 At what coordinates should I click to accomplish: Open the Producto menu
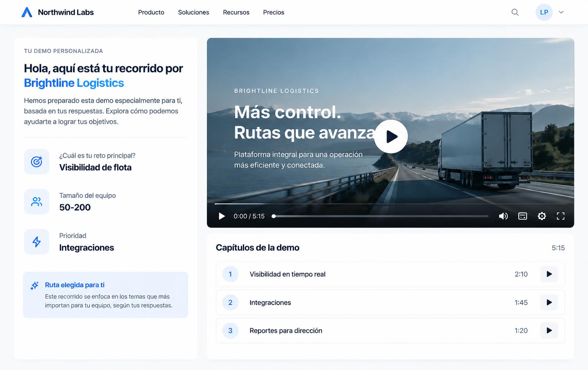151,12
